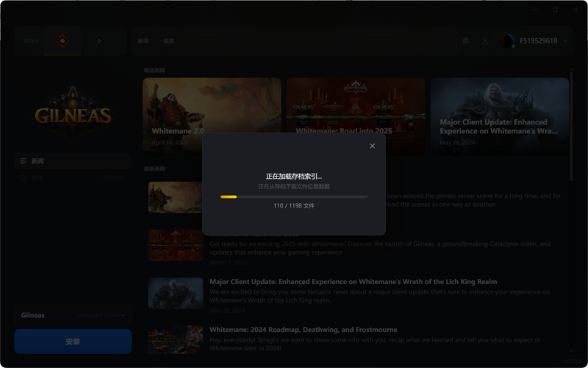This screenshot has width=588, height=368.
Task: Open the Major Client Update featured card
Action: (x=500, y=116)
